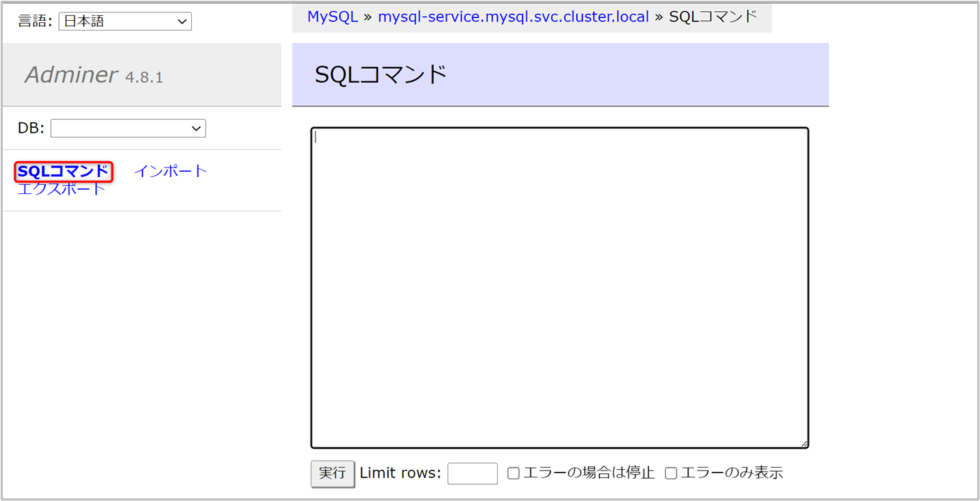
Task: Click inside the SQL command textarea
Action: point(559,288)
